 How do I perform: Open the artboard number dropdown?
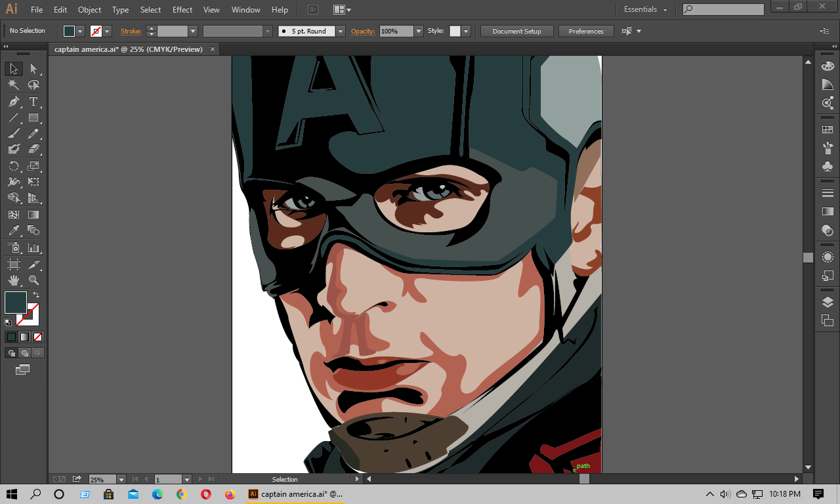pyautogui.click(x=187, y=480)
